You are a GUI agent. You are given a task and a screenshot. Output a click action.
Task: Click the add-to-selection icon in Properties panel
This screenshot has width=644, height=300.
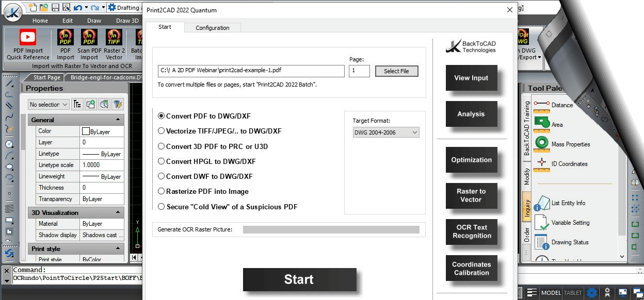pos(91,104)
